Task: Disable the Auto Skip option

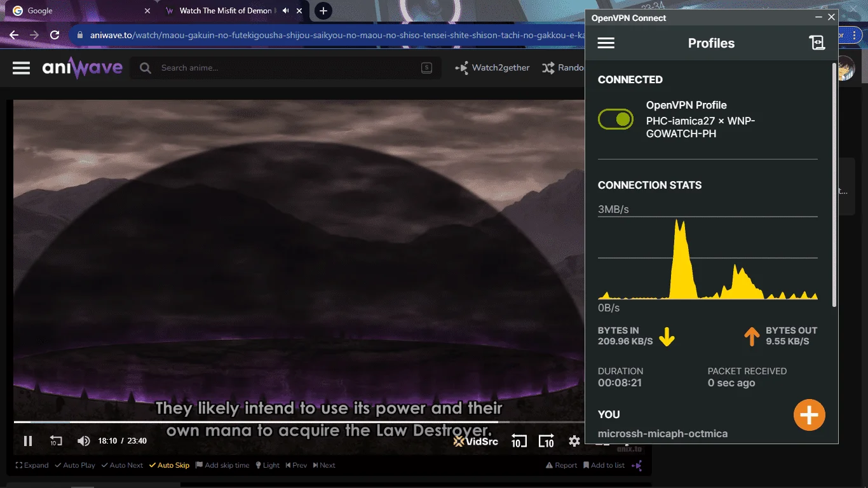Action: coord(169,465)
